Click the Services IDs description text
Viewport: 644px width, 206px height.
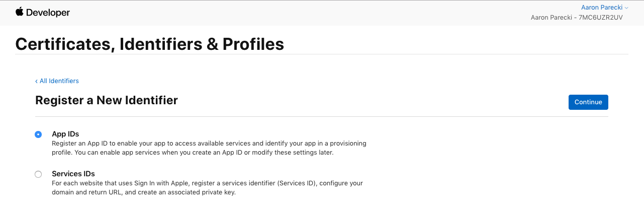click(x=207, y=188)
